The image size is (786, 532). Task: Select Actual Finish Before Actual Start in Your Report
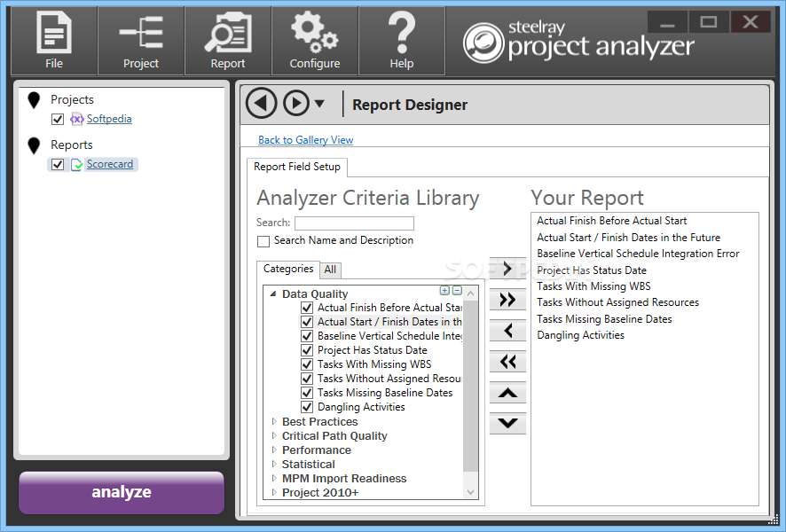point(611,221)
